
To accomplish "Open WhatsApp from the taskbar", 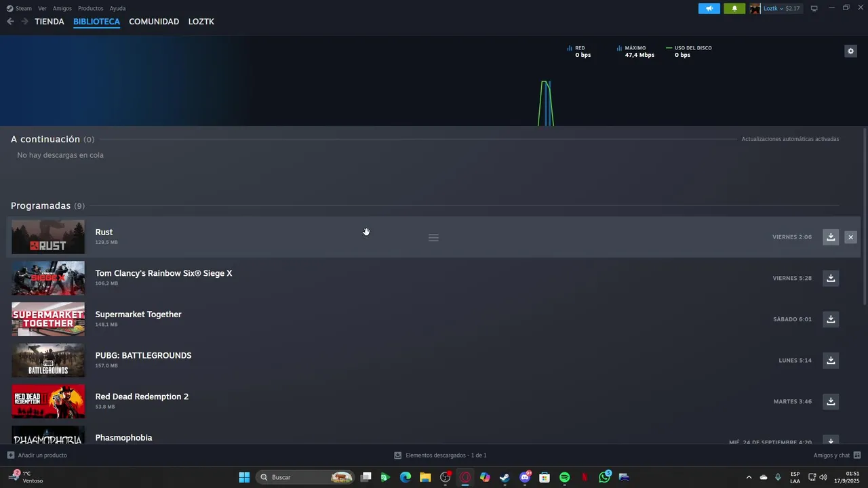I will (x=604, y=477).
